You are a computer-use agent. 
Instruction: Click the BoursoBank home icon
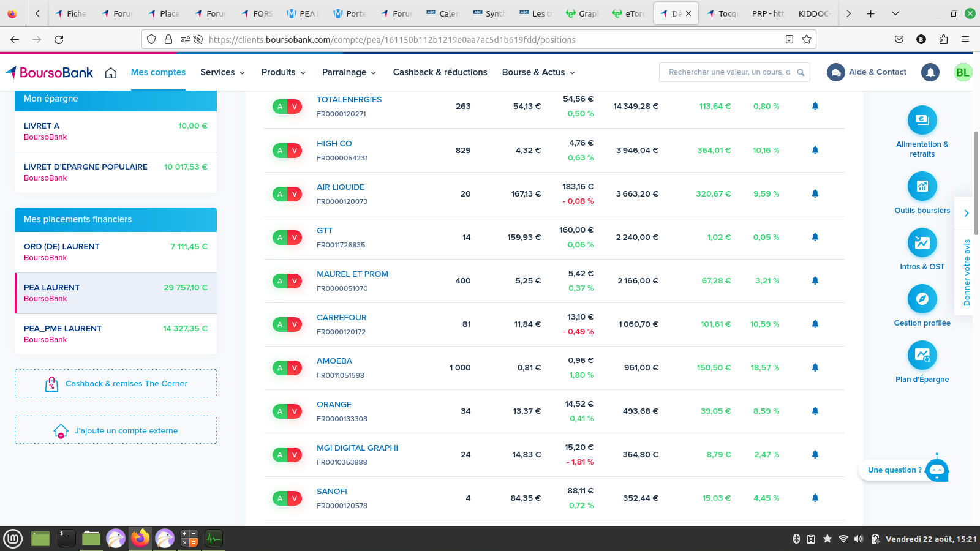coord(111,73)
